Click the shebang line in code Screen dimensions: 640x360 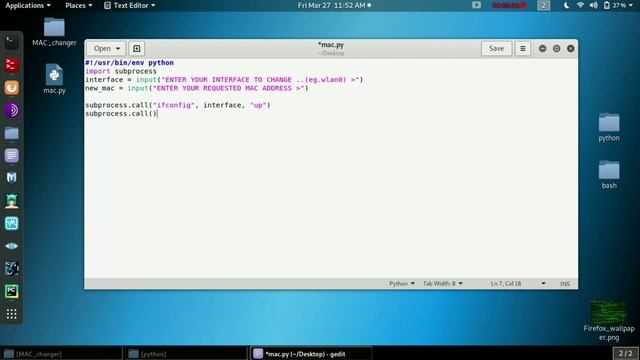(x=129, y=62)
